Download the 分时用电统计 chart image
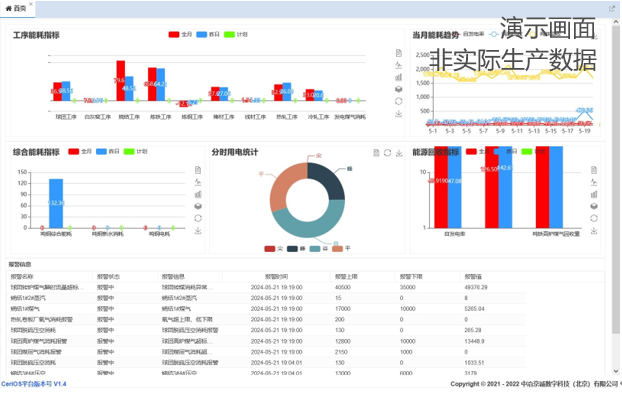The image size is (622, 394). 399,153
